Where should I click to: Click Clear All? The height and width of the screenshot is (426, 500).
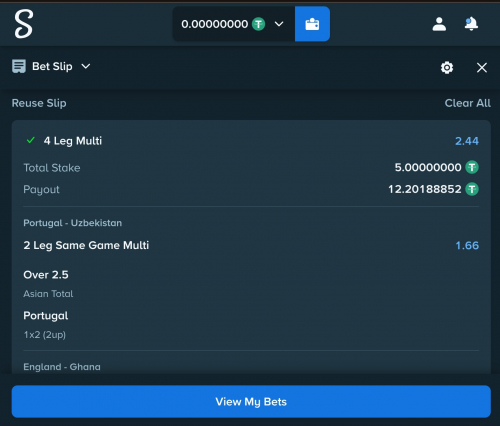pos(467,103)
